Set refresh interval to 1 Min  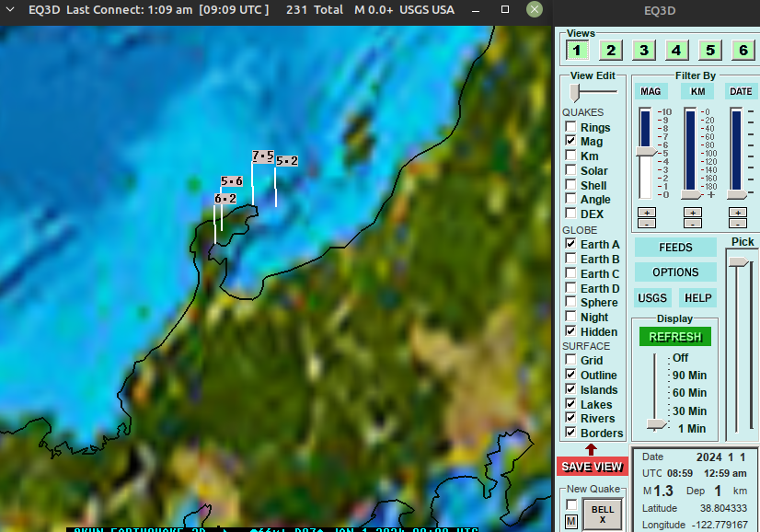coord(692,429)
